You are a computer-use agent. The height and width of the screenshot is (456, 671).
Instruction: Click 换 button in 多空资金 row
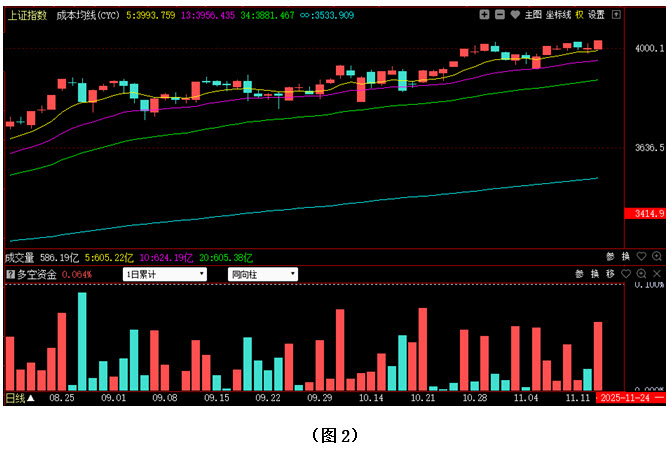pyautogui.click(x=594, y=274)
